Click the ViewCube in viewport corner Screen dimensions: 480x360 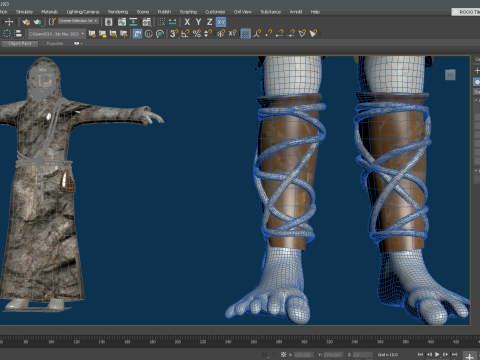click(450, 75)
